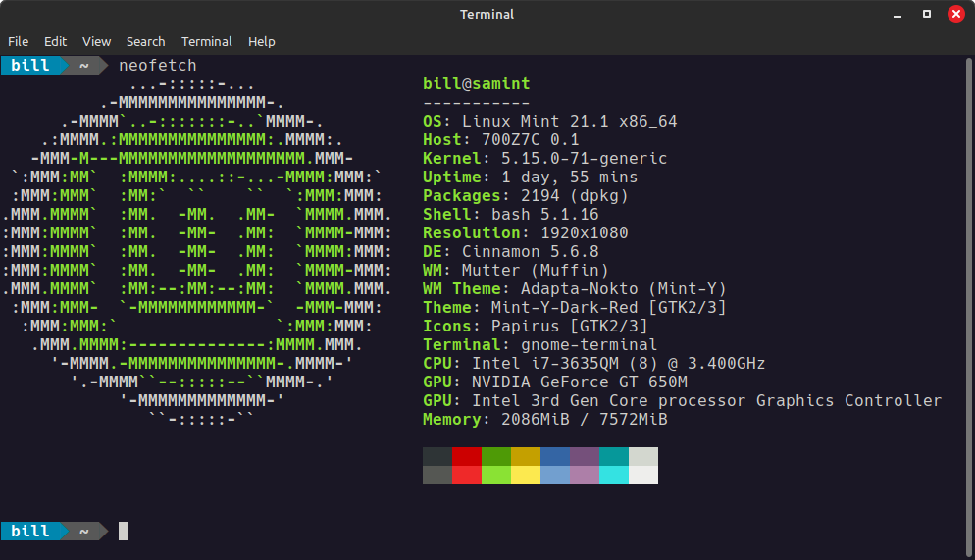Screen dimensions: 975x560
Task: Click the 'Intel 3rd Gen Core processor Graphics Controller' line
Action: click(706, 401)
